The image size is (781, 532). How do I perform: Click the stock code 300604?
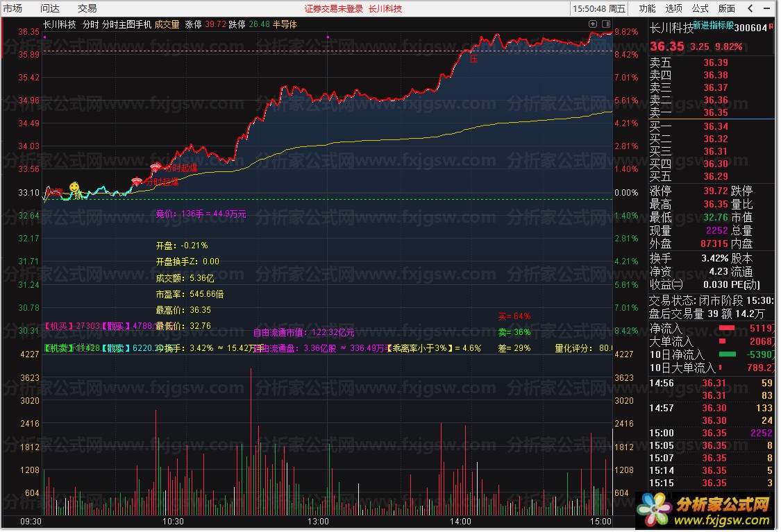[750, 28]
